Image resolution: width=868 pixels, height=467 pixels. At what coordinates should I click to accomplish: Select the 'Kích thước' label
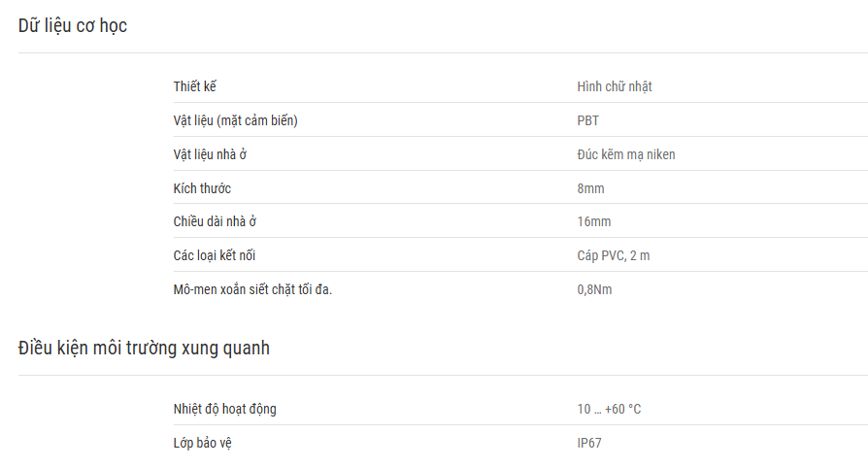tap(202, 188)
